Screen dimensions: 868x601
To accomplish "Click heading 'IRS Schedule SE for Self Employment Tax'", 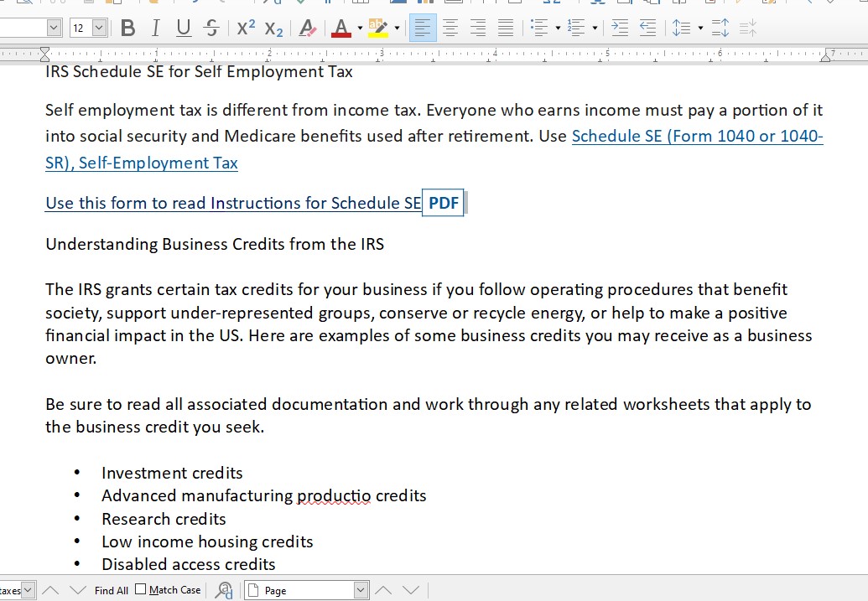I will (x=199, y=72).
